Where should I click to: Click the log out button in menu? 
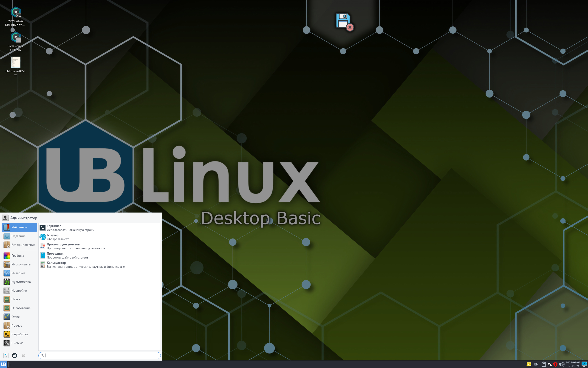pos(24,356)
